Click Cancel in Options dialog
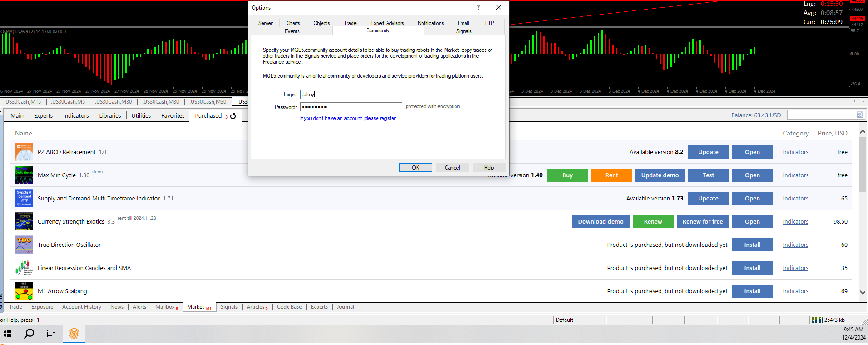868x345 pixels. tap(452, 168)
